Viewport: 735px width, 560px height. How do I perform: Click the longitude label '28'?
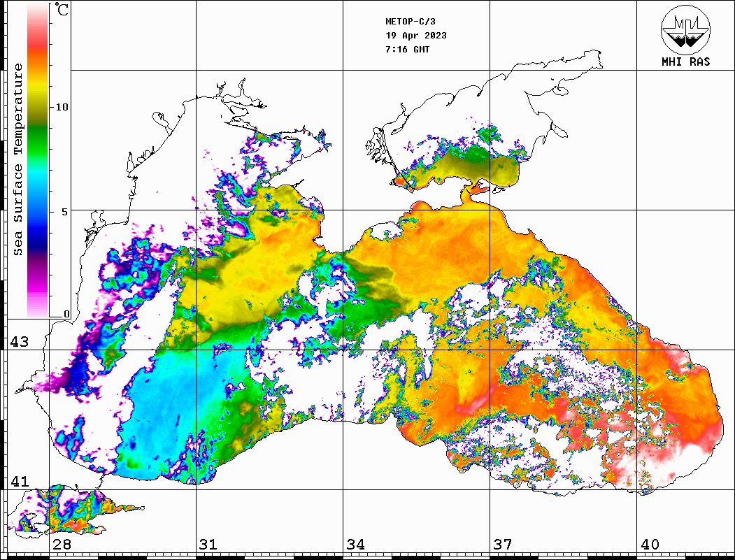[x=62, y=544]
